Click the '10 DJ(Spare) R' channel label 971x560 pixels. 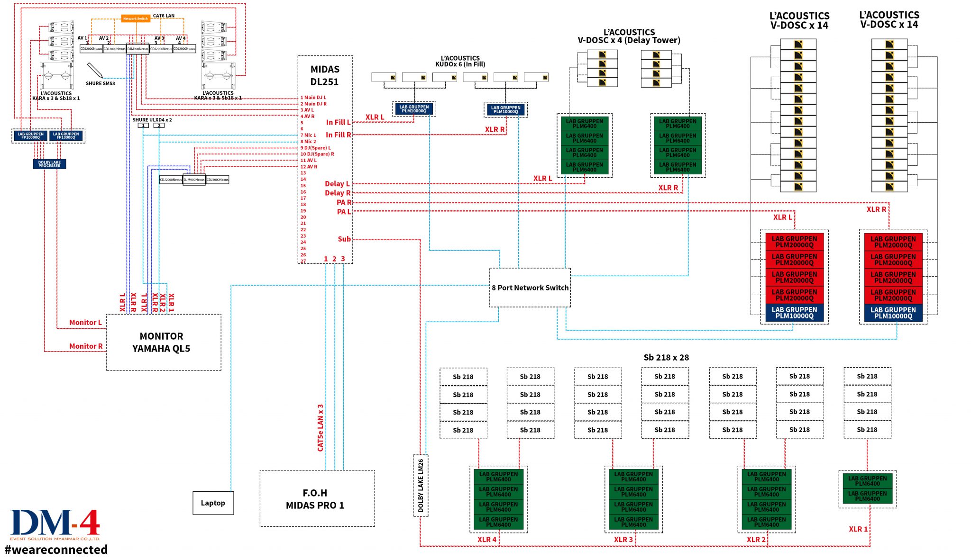click(317, 154)
